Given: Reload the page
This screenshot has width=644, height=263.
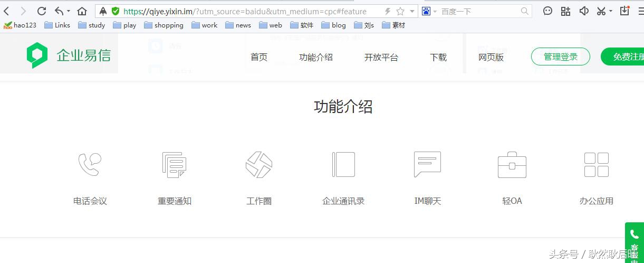Looking at the screenshot, I should pyautogui.click(x=42, y=11).
